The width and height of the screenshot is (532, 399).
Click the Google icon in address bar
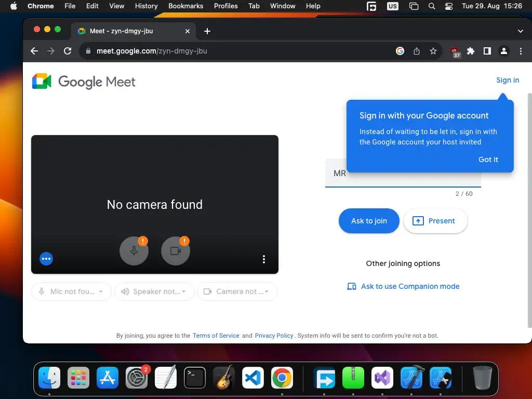click(x=400, y=51)
